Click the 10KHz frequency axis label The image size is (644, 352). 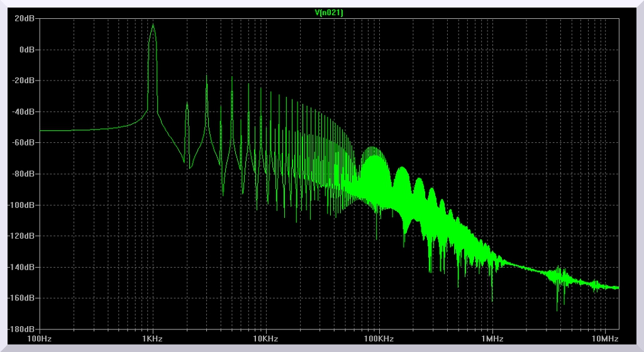[265, 338]
